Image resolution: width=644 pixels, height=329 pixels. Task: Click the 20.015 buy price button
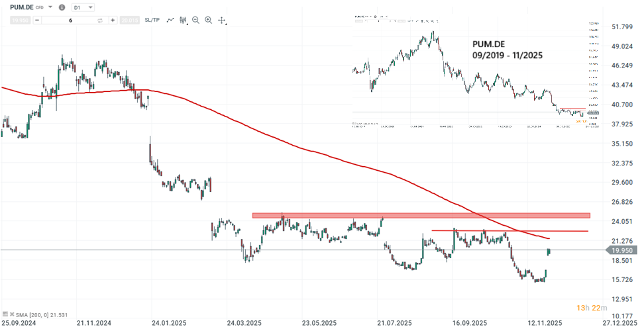click(x=130, y=21)
